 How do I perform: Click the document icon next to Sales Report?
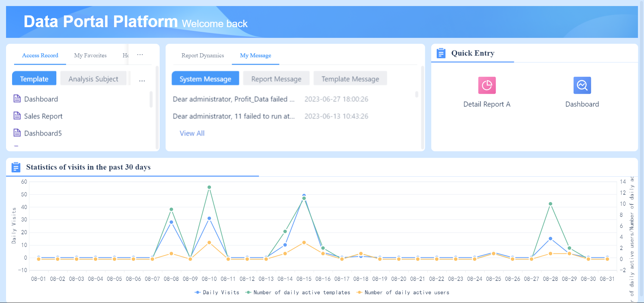(17, 115)
